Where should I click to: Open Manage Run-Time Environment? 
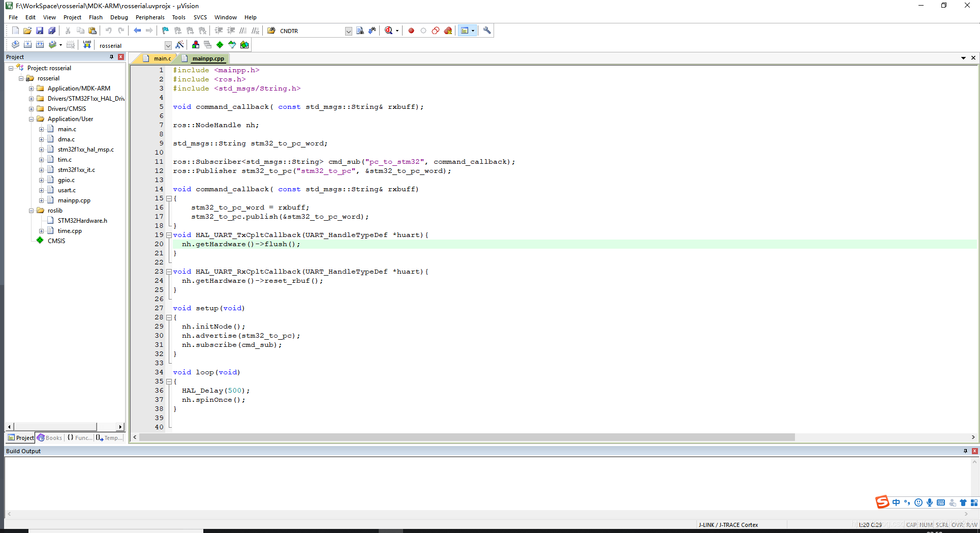(x=220, y=45)
